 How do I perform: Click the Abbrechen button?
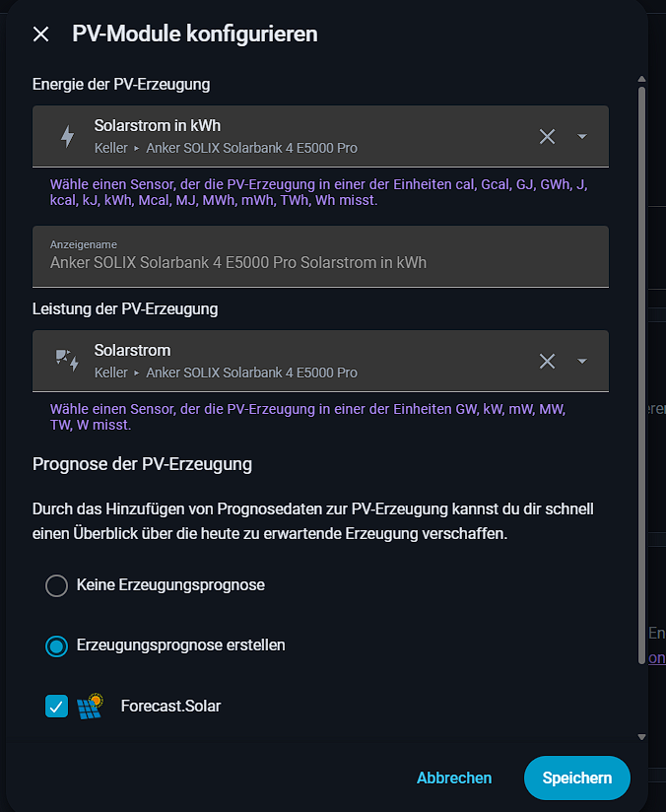coord(454,778)
